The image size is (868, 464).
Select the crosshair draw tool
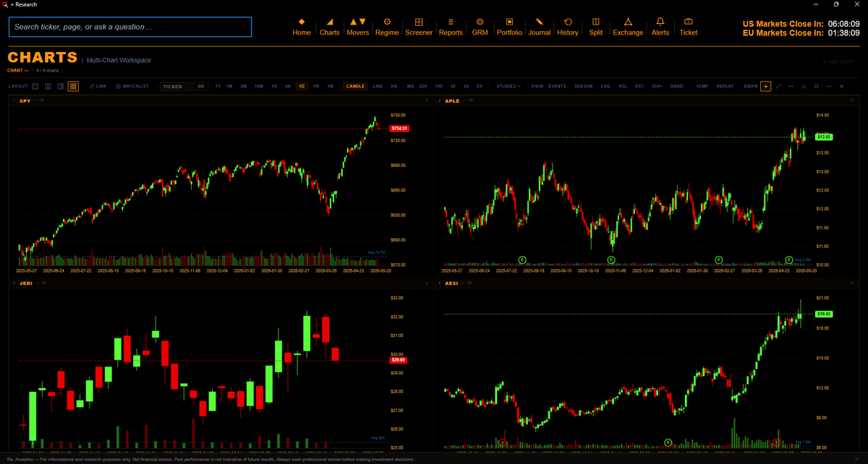[766, 86]
